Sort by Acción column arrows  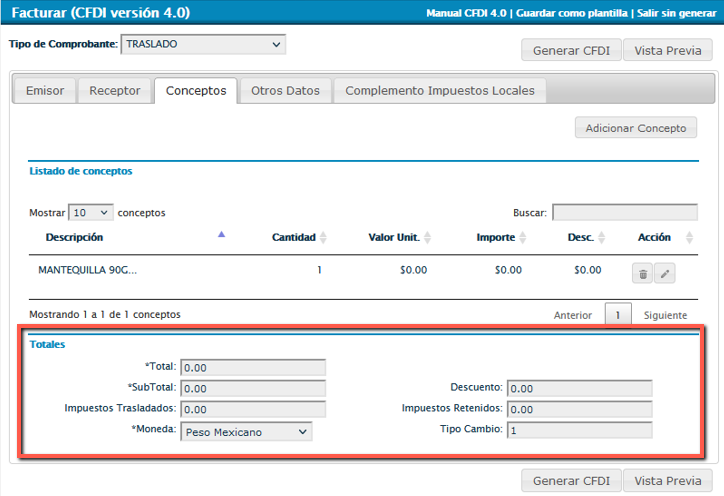click(690, 238)
